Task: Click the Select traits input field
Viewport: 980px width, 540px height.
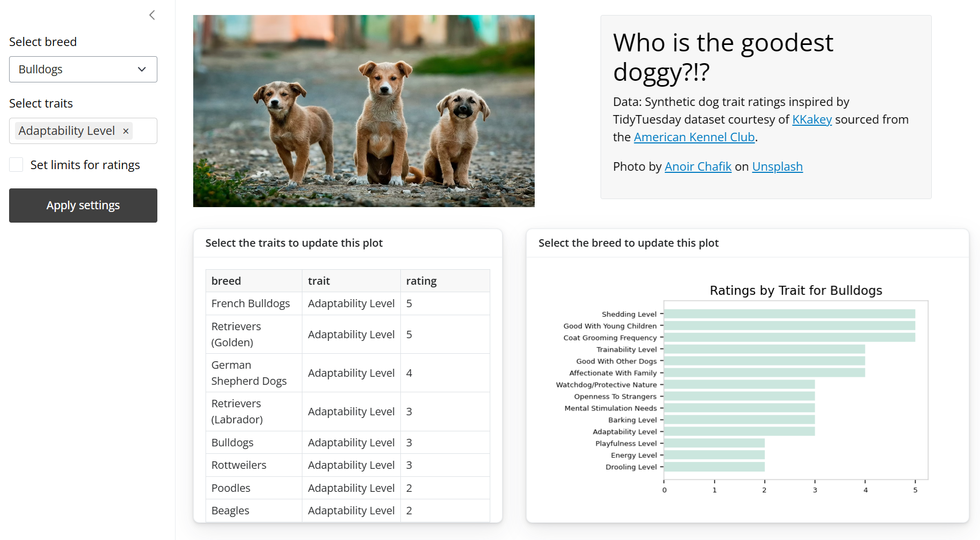Action: (143, 131)
